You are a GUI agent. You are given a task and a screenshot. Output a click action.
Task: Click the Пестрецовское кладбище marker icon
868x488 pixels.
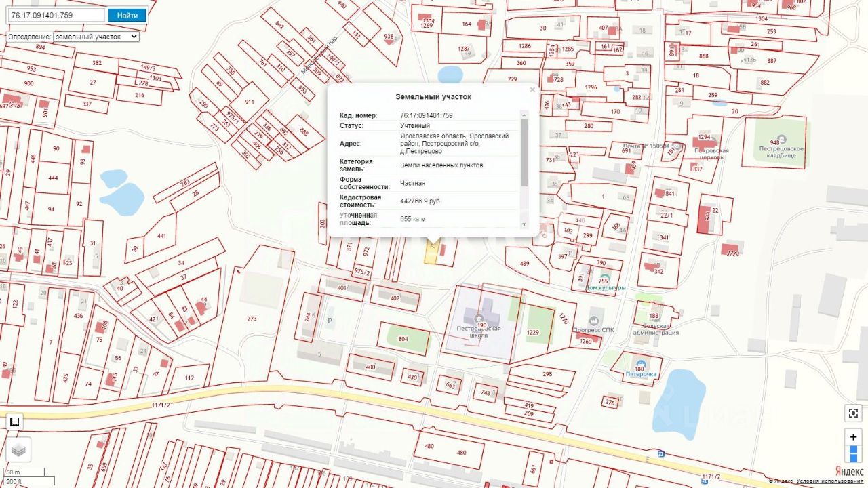[781, 139]
